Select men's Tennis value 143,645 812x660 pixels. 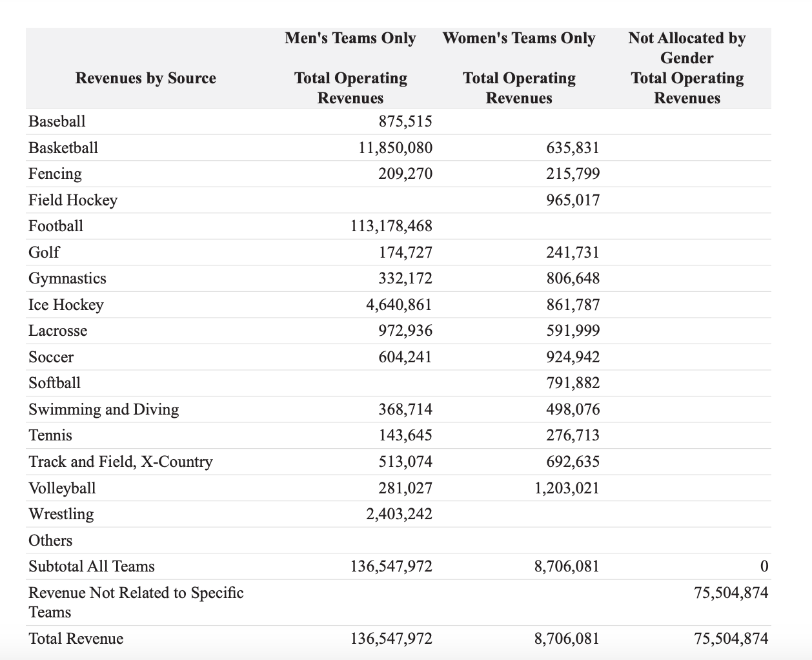[x=405, y=435]
